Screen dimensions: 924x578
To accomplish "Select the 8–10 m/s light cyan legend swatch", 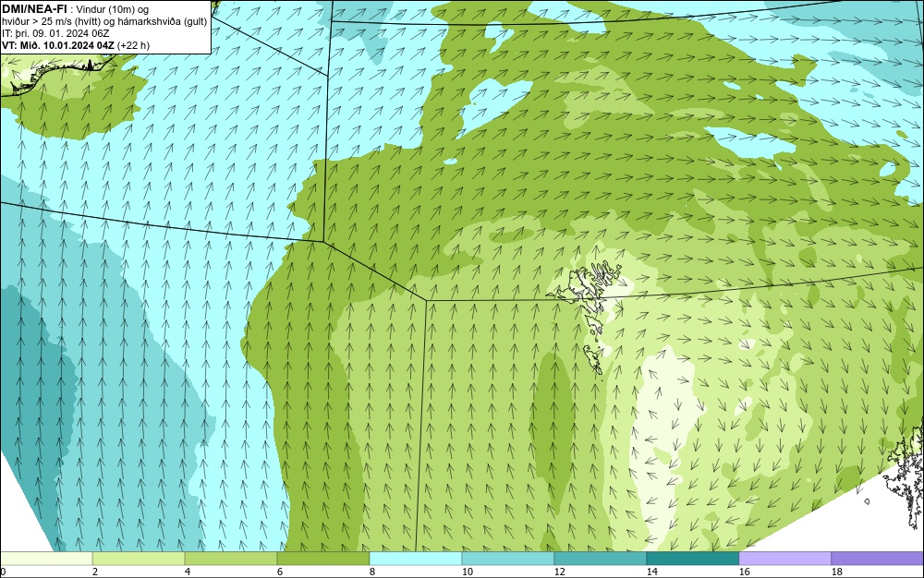I will [x=416, y=559].
